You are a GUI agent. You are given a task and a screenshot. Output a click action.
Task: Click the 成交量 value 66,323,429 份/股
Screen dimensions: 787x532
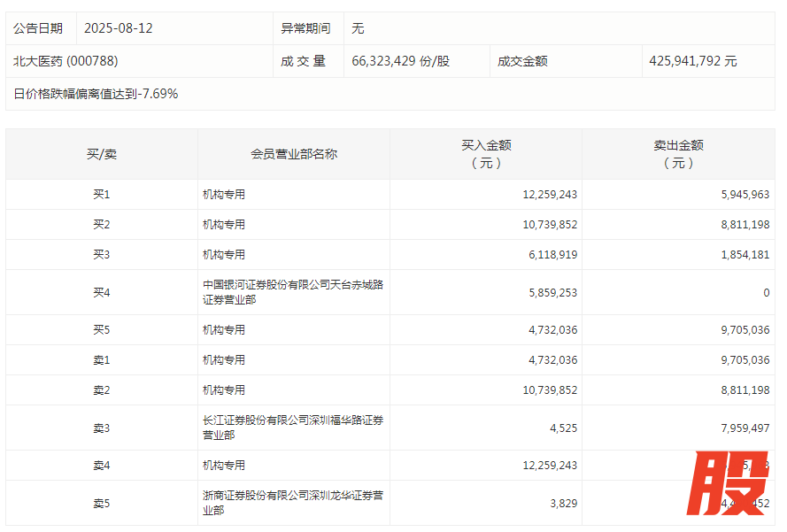click(400, 61)
